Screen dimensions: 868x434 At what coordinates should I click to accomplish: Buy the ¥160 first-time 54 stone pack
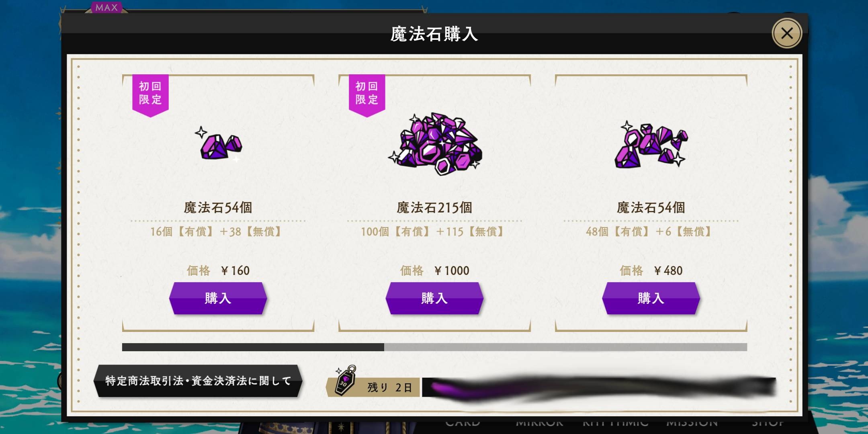pyautogui.click(x=218, y=298)
